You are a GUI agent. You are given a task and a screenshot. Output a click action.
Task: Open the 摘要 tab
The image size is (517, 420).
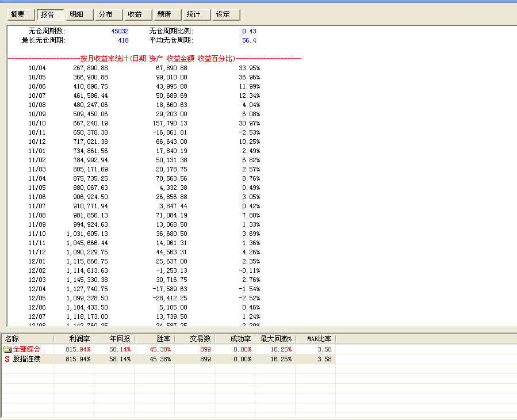click(21, 14)
